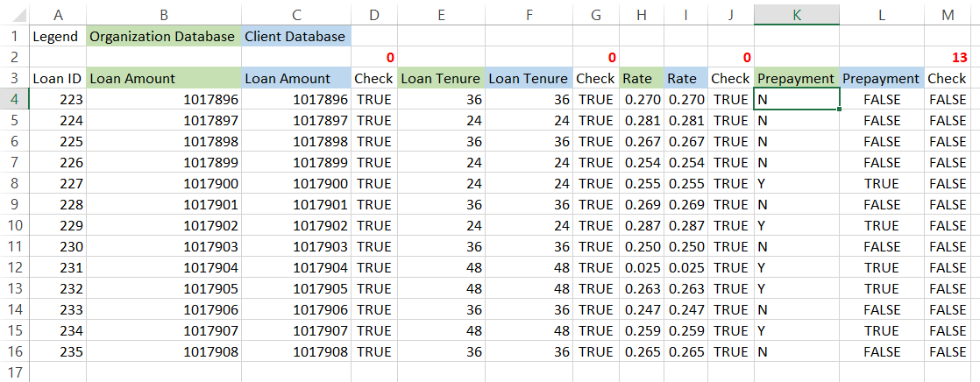Select column K header
The image size is (980, 382).
click(x=796, y=15)
